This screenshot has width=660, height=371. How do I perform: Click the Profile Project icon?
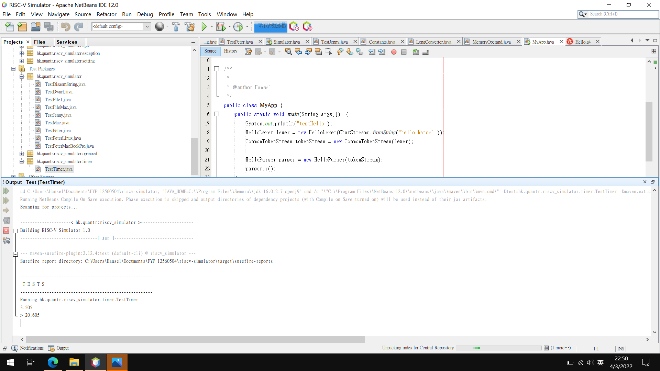pyautogui.click(x=238, y=27)
